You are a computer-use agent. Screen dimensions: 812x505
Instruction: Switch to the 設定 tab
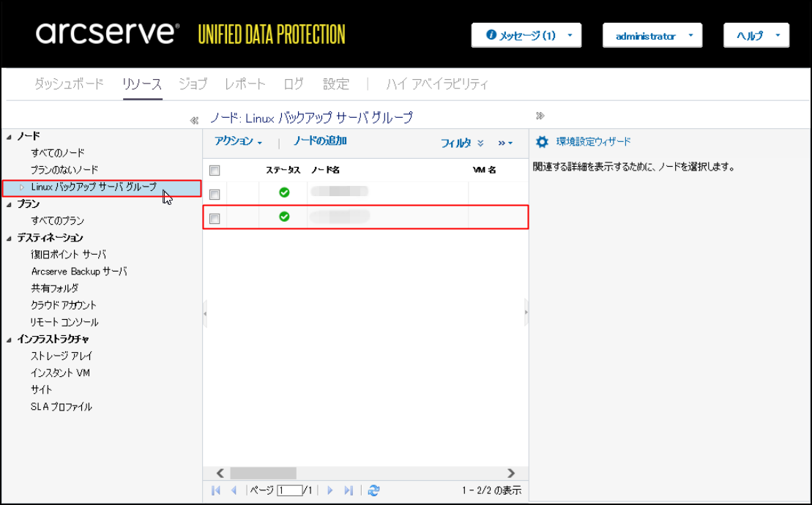(x=336, y=83)
